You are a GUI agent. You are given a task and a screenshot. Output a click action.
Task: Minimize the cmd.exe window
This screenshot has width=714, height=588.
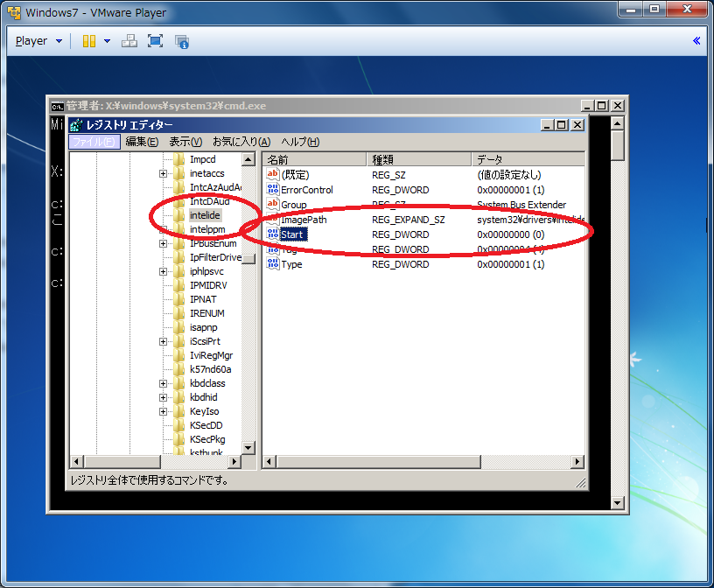(x=587, y=106)
